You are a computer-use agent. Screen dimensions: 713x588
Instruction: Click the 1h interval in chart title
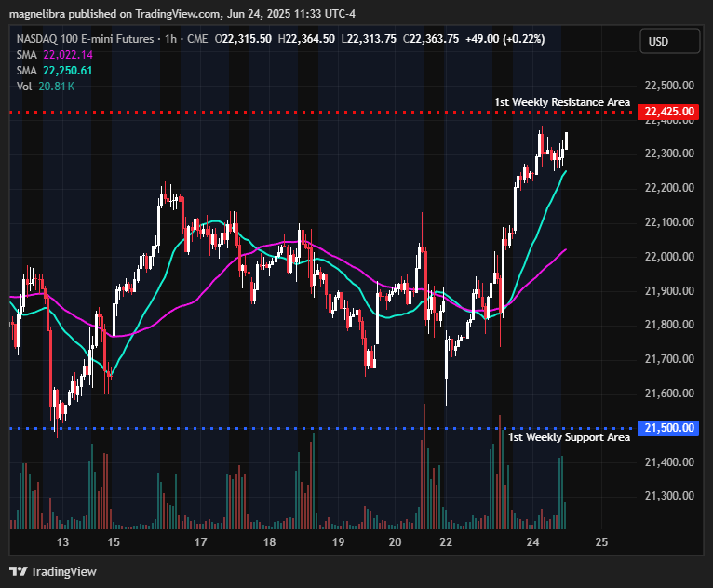(171, 39)
